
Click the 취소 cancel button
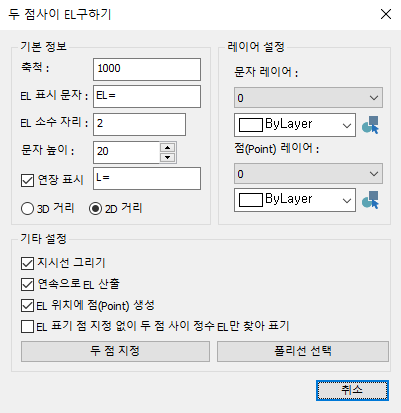352,390
